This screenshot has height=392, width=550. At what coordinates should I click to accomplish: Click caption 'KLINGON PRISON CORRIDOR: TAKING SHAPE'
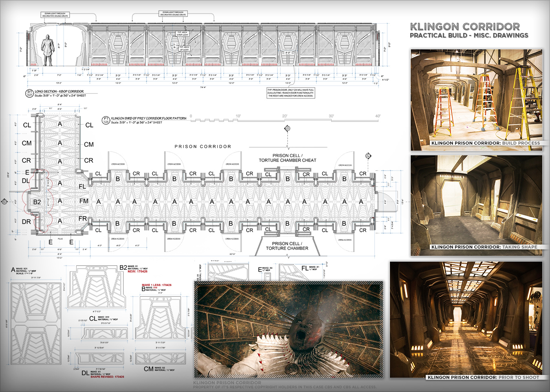coord(484,247)
